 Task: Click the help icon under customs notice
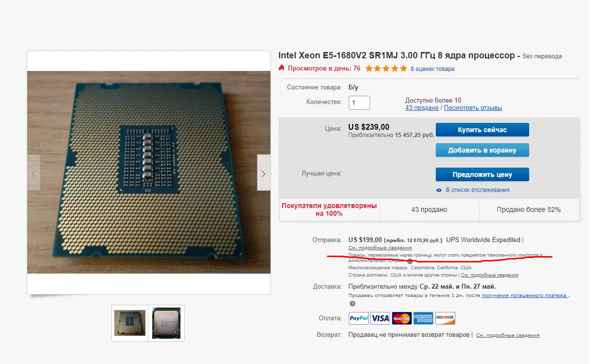pyautogui.click(x=410, y=261)
